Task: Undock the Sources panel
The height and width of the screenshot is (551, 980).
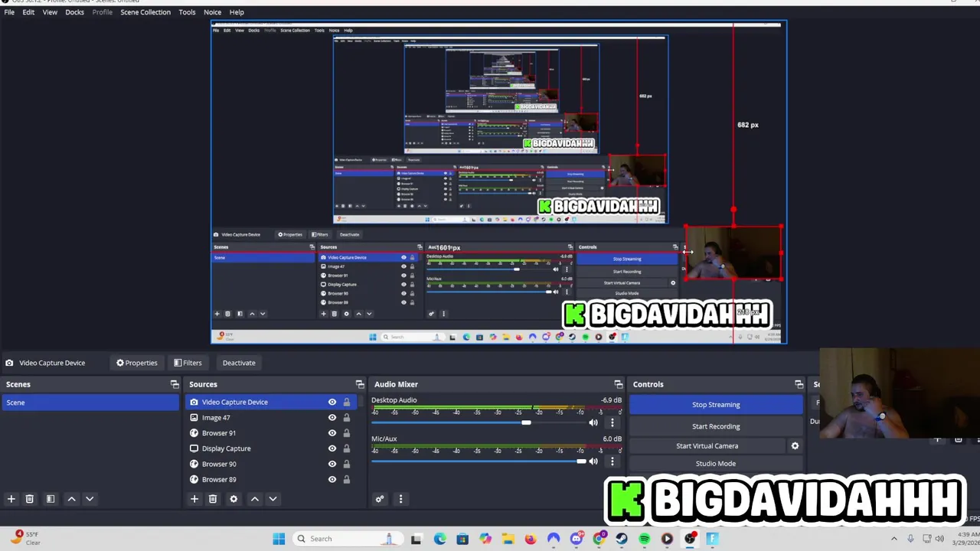Action: click(x=360, y=384)
